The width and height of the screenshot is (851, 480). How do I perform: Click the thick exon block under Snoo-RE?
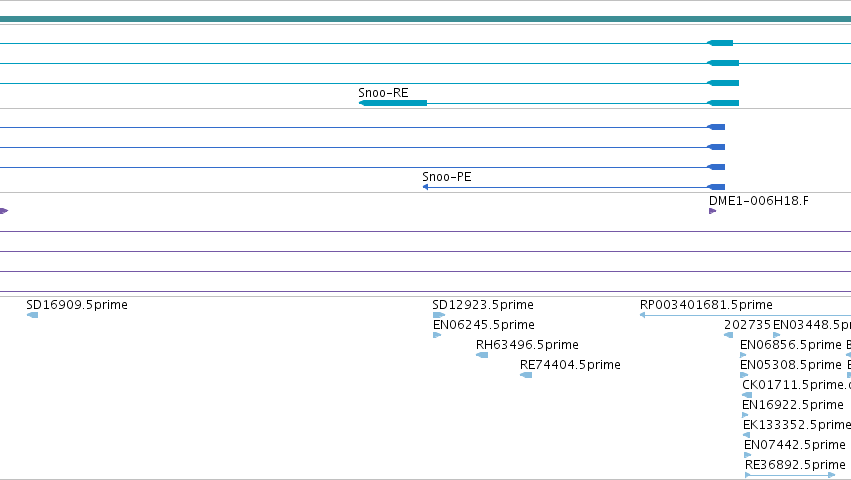[393, 103]
